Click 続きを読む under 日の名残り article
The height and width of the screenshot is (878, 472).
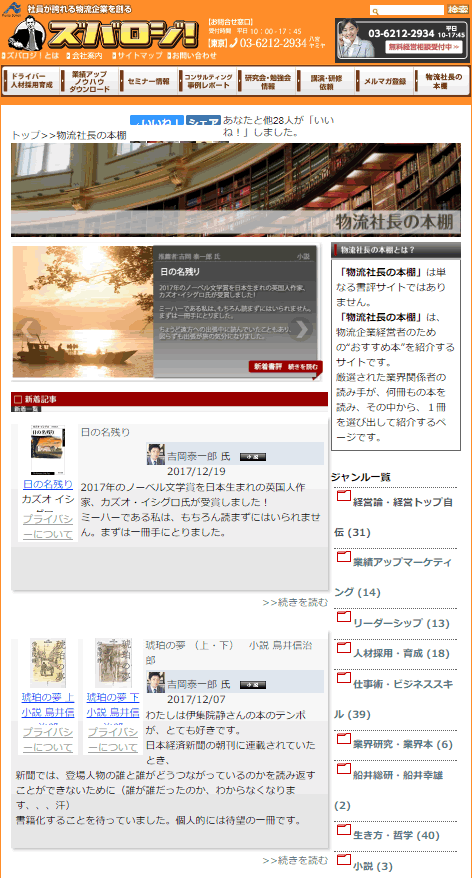point(295,603)
